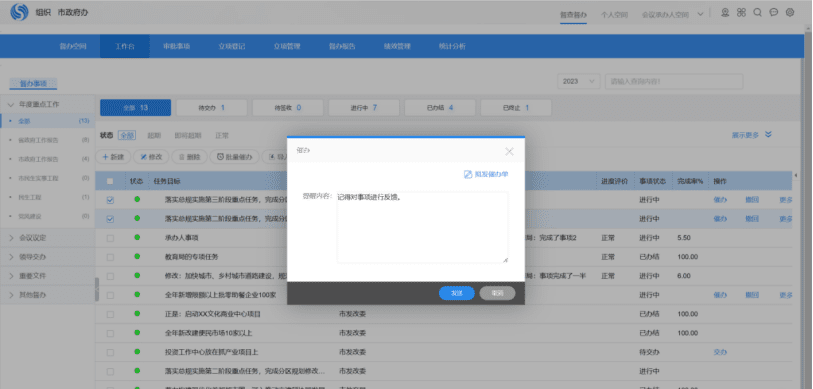Filter by 已终止 1 status card
Image resolution: width=813 pixels, height=389 pixels.
[x=516, y=107]
